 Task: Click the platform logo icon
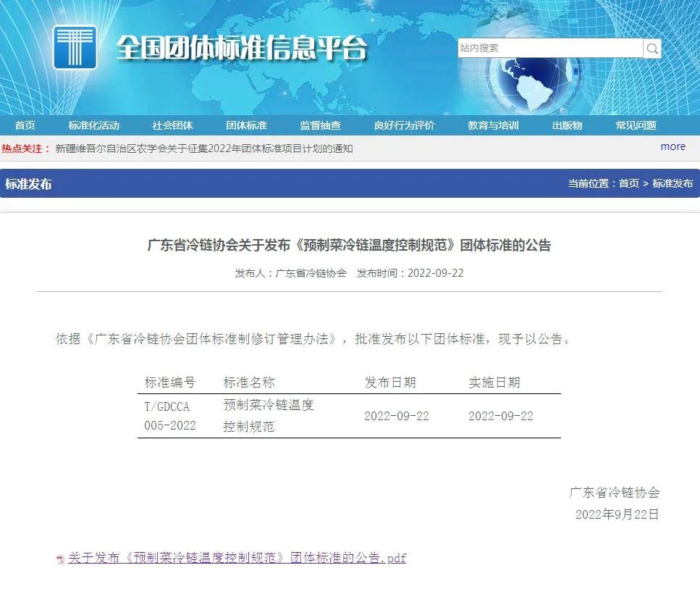75,47
